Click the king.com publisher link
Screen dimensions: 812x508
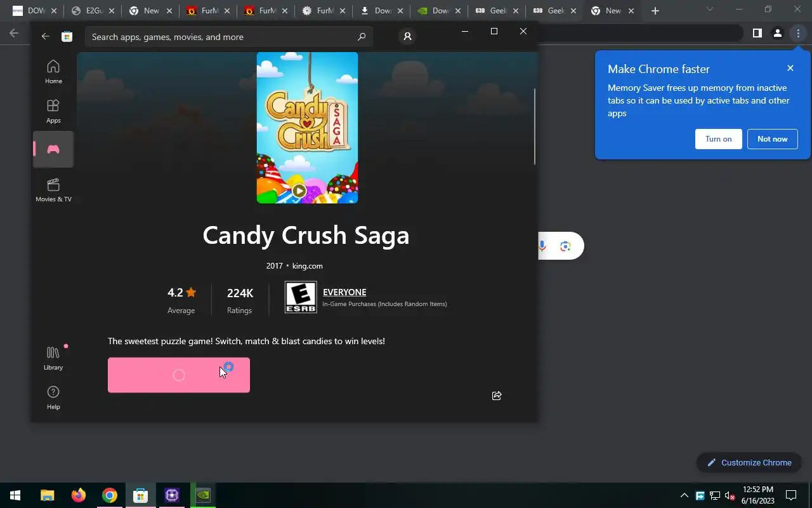pyautogui.click(x=307, y=266)
